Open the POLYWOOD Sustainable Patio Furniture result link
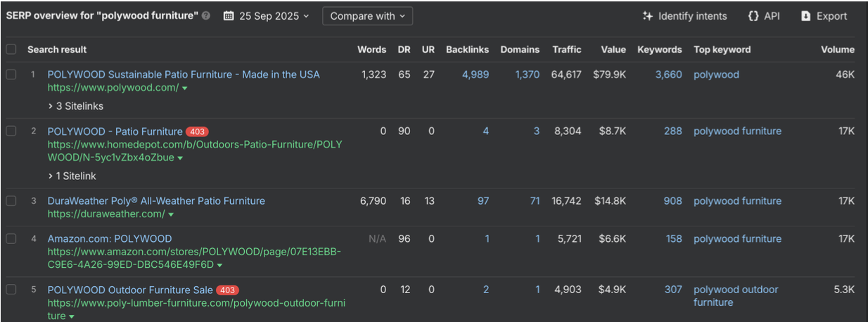This screenshot has width=868, height=322. click(x=183, y=75)
